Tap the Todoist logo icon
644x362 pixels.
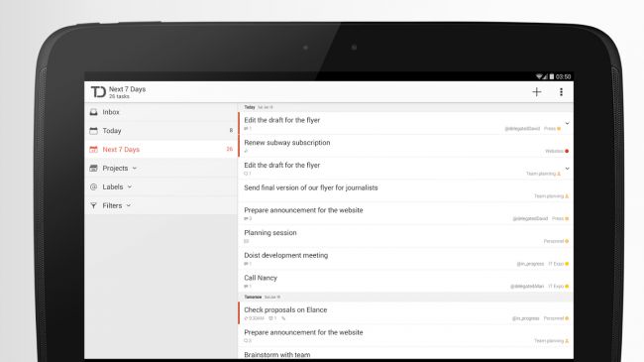click(98, 91)
